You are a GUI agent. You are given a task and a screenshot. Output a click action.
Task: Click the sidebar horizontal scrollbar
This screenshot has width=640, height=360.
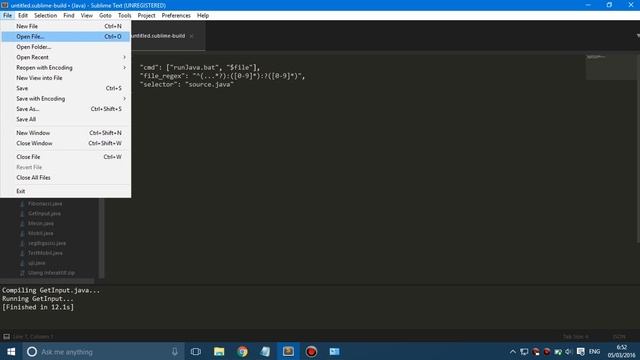click(47, 281)
